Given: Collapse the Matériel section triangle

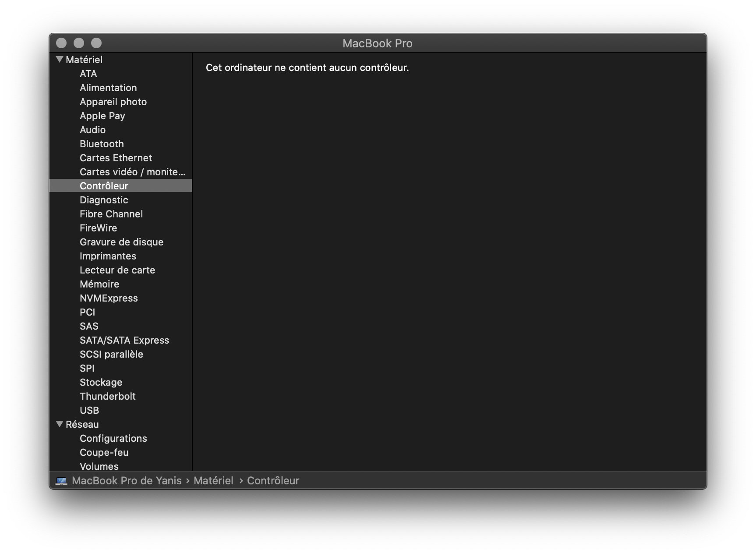Looking at the screenshot, I should point(60,59).
